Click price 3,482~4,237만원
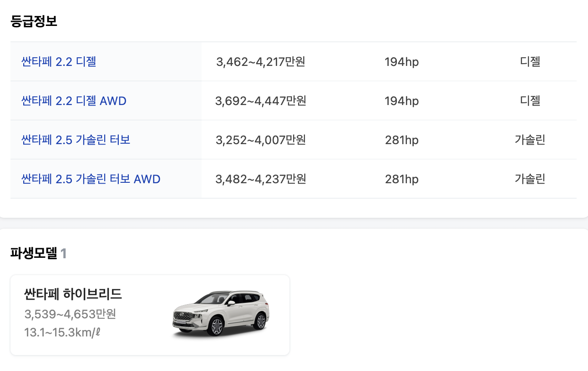Image resolution: width=588 pixels, height=371 pixels. click(261, 179)
